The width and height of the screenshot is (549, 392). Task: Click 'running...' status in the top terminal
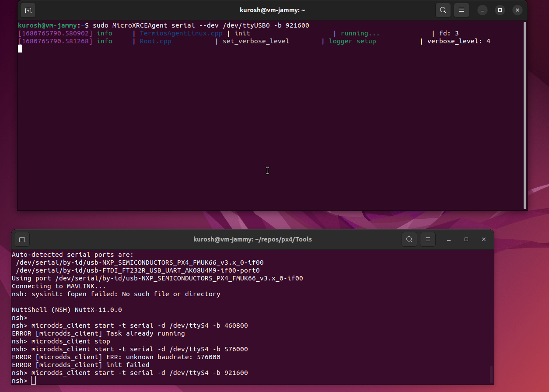[360, 33]
